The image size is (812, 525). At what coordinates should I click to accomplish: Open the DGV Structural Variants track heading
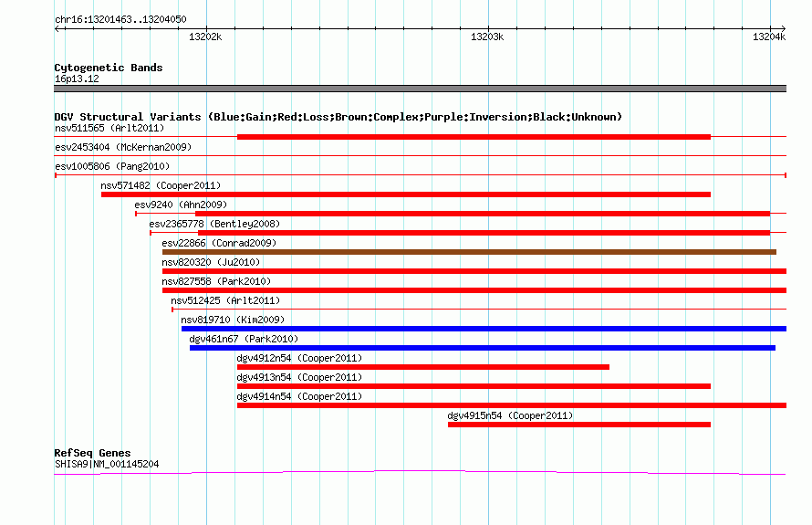(338, 117)
